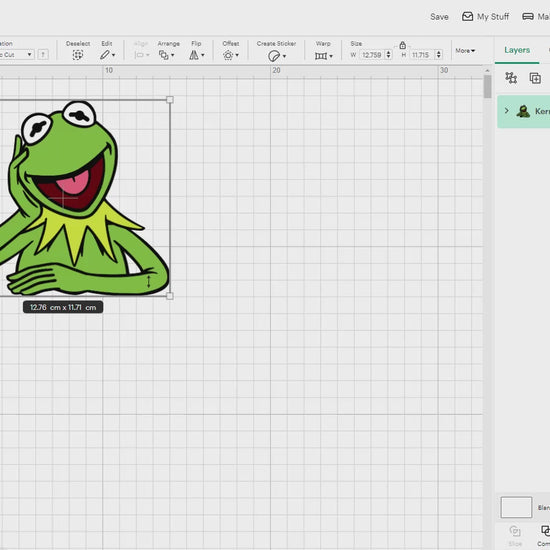Screen dimensions: 550x550
Task: Click the height size input field
Action: pyautogui.click(x=421, y=55)
